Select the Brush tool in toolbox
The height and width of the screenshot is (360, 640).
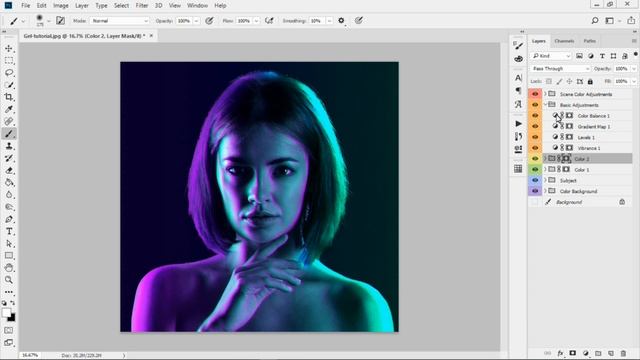[9, 134]
